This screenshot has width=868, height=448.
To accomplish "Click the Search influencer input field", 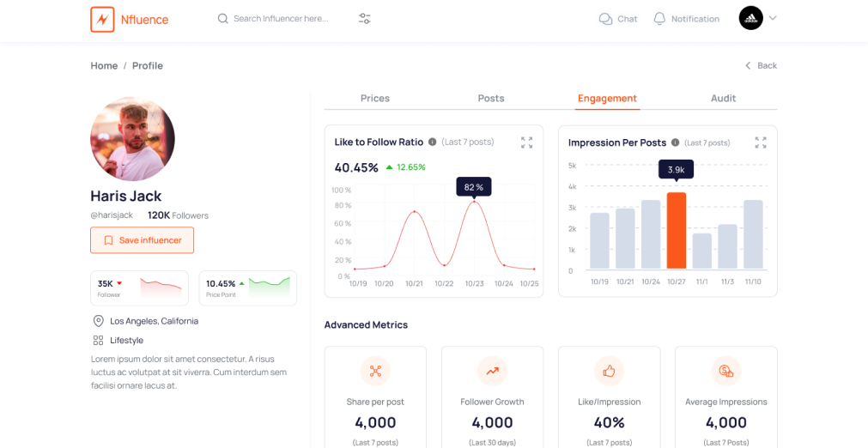I will click(x=281, y=19).
